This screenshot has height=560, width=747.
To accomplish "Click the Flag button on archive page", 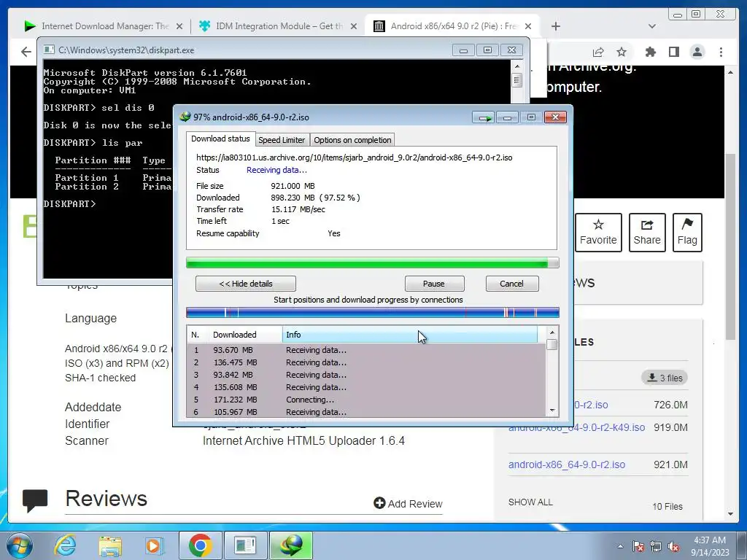I will pyautogui.click(x=687, y=233).
